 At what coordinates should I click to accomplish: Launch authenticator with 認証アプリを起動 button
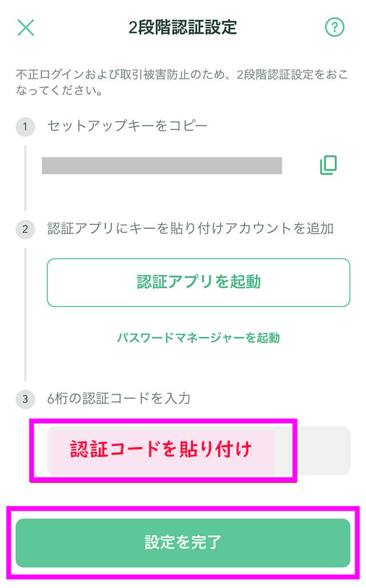pos(198,282)
